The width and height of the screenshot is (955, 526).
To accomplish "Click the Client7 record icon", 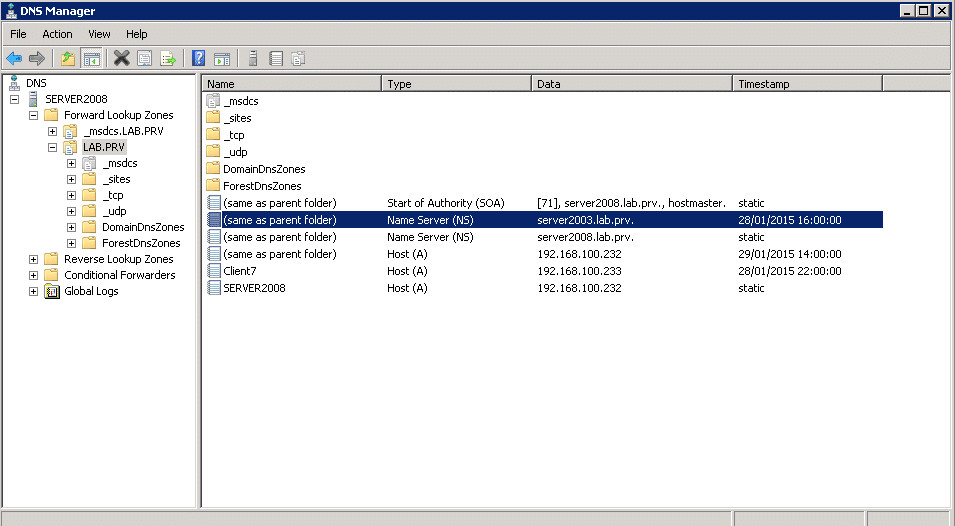I will (x=213, y=271).
